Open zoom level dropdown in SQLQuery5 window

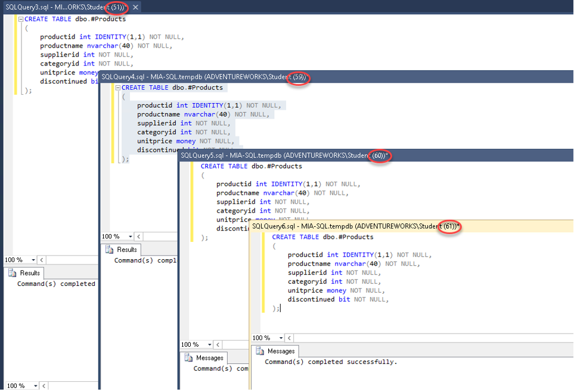click(210, 344)
